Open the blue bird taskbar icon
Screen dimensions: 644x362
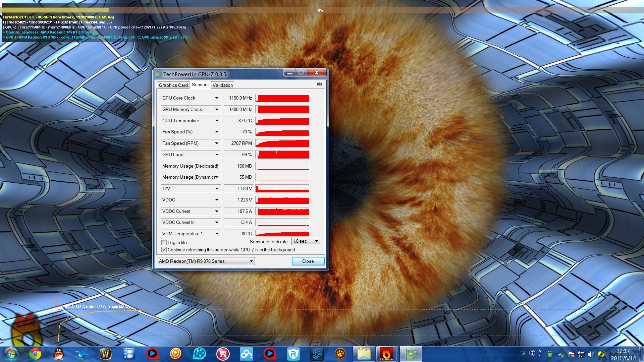tap(82, 354)
